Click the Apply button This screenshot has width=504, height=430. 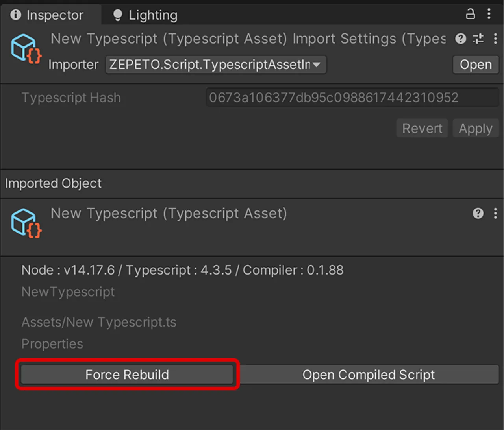pyautogui.click(x=475, y=128)
